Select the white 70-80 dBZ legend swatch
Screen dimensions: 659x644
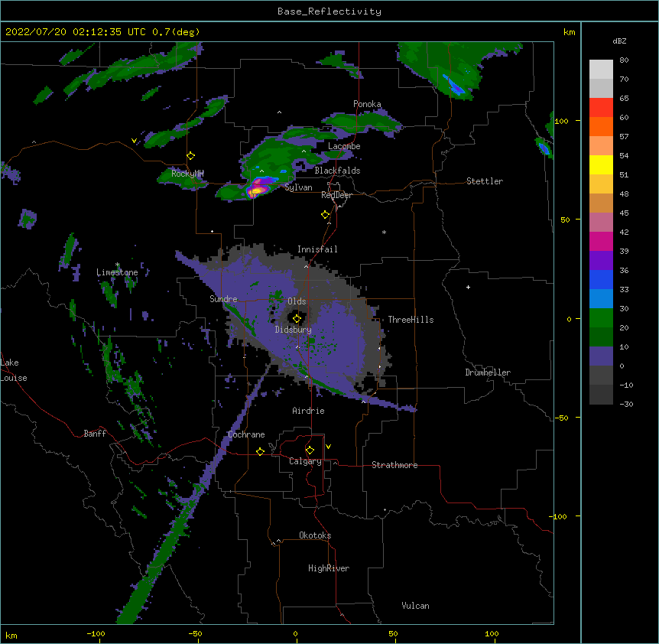point(601,70)
